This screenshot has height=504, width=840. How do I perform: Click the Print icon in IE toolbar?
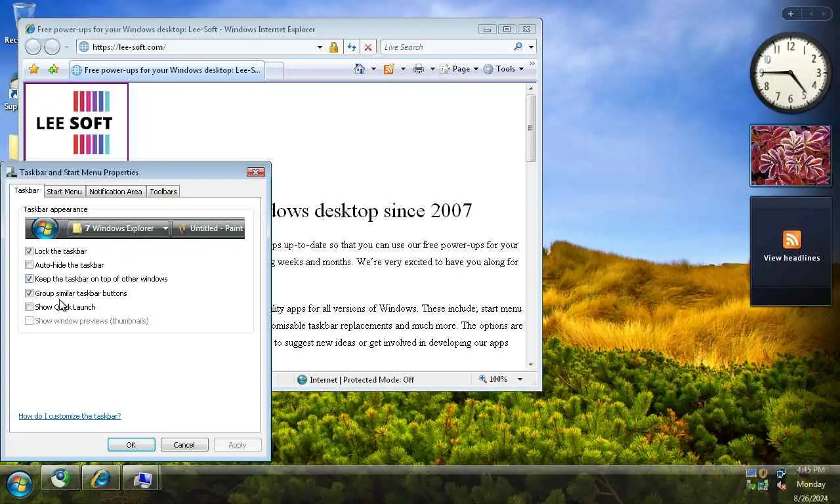419,69
